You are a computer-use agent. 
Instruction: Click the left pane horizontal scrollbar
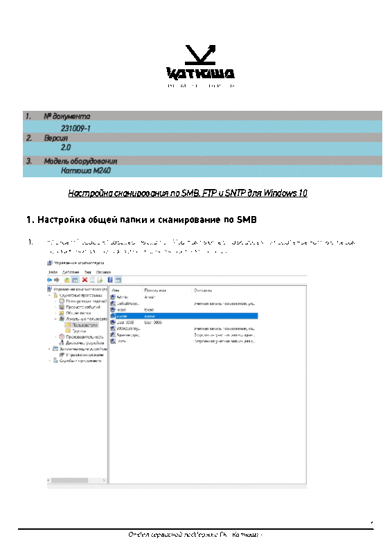[x=77, y=480]
